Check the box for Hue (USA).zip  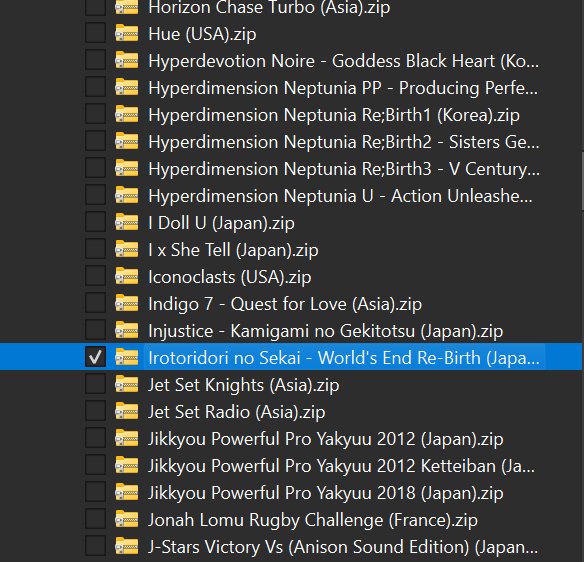click(95, 33)
